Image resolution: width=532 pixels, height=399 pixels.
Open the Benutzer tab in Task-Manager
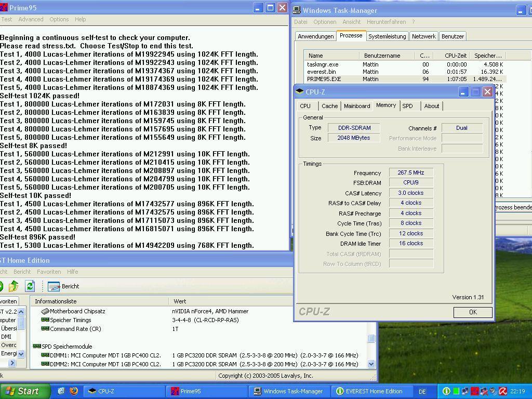coord(453,36)
